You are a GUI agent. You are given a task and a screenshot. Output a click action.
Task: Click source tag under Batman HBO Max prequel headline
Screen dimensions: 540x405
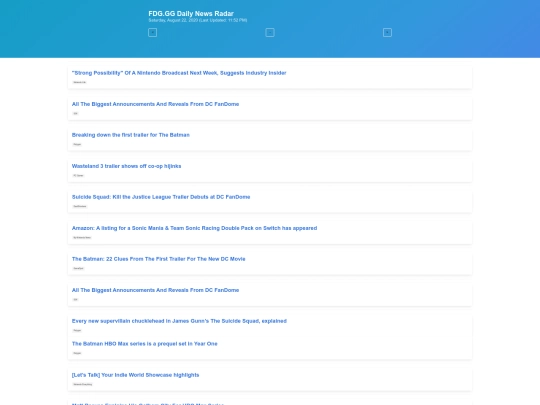pyautogui.click(x=77, y=353)
